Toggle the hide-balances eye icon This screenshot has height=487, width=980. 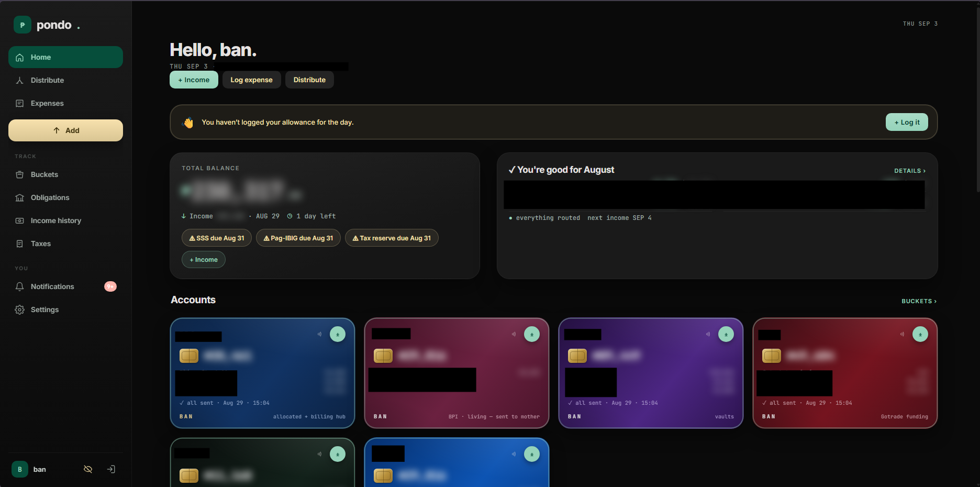coord(88,469)
